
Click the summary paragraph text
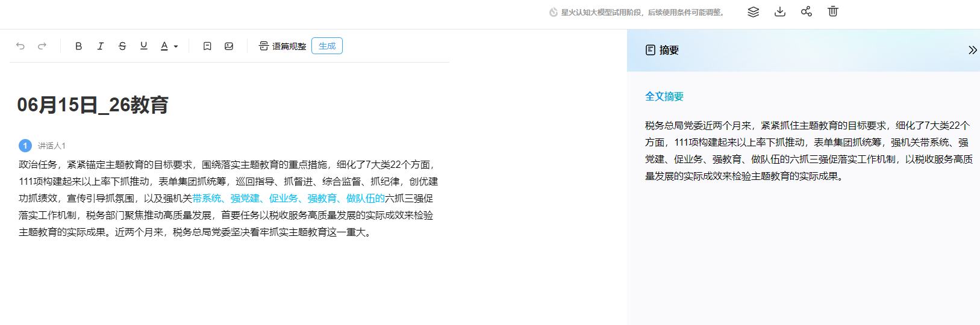[x=808, y=150]
